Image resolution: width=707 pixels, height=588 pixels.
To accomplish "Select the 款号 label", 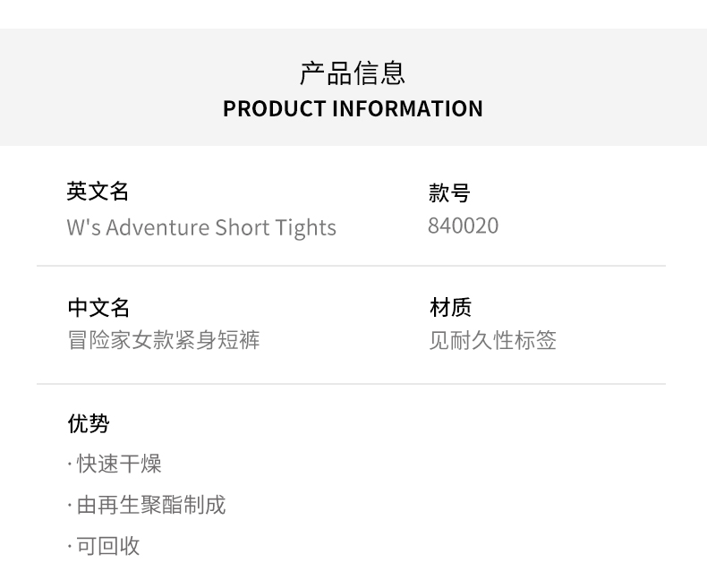I will (x=449, y=192).
